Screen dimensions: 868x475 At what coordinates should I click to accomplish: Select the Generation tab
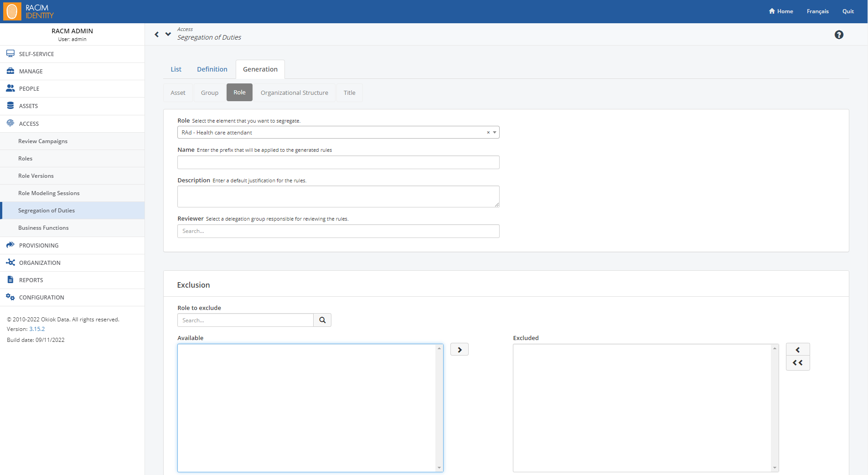[260, 69]
